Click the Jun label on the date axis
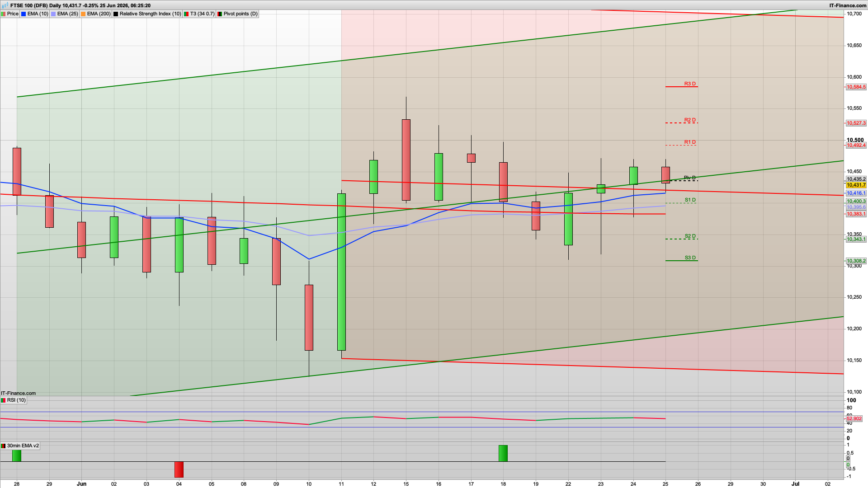868x488 pixels. click(x=81, y=483)
